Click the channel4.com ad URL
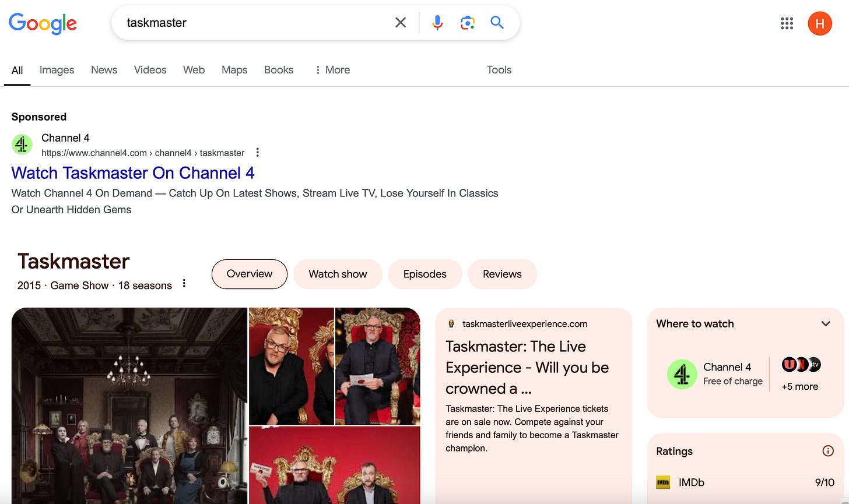 pyautogui.click(x=143, y=153)
